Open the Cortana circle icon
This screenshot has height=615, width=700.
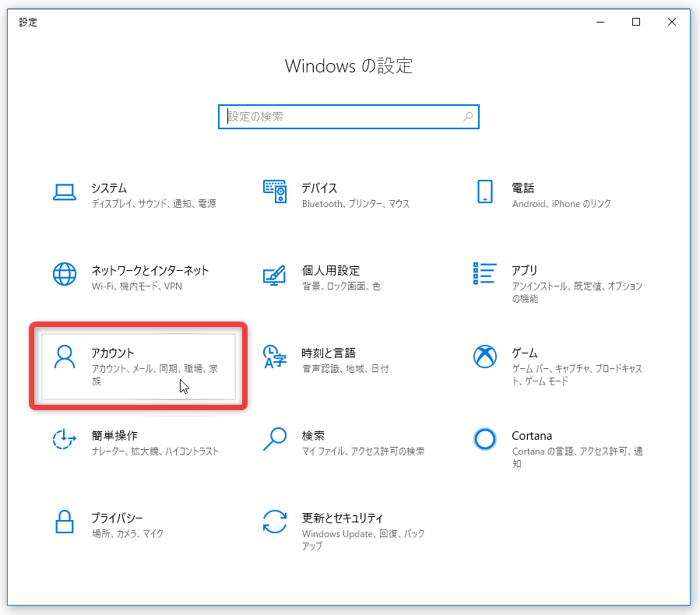[x=485, y=439]
